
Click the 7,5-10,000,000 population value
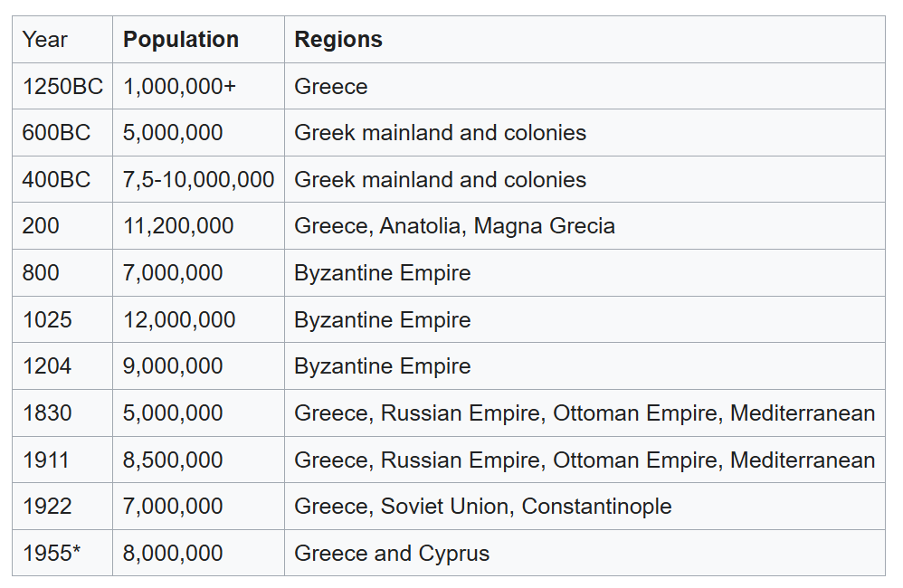tap(198, 180)
